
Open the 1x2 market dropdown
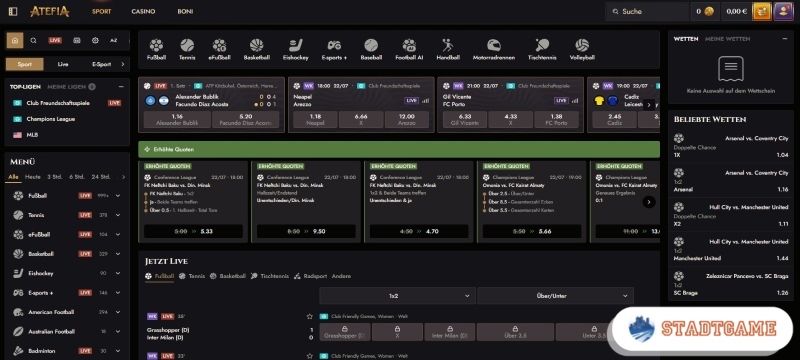397,296
